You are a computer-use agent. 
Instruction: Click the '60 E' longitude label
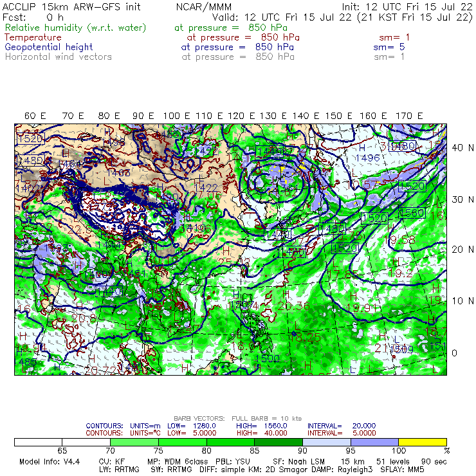[x=35, y=116]
